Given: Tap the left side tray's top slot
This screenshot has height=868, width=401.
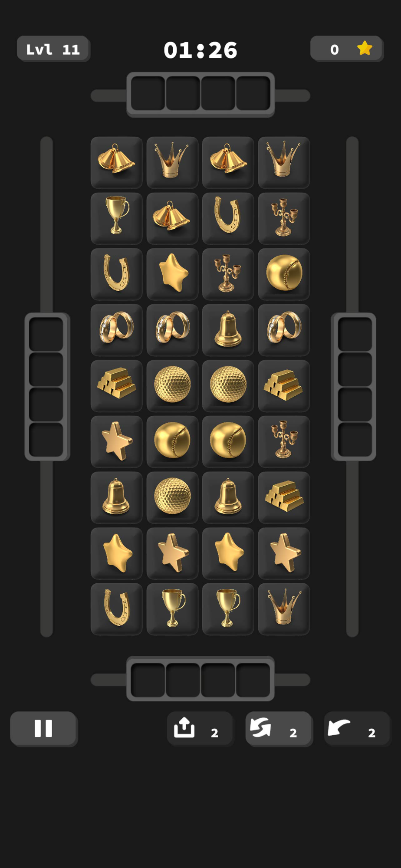Looking at the screenshot, I should pyautogui.click(x=46, y=334).
